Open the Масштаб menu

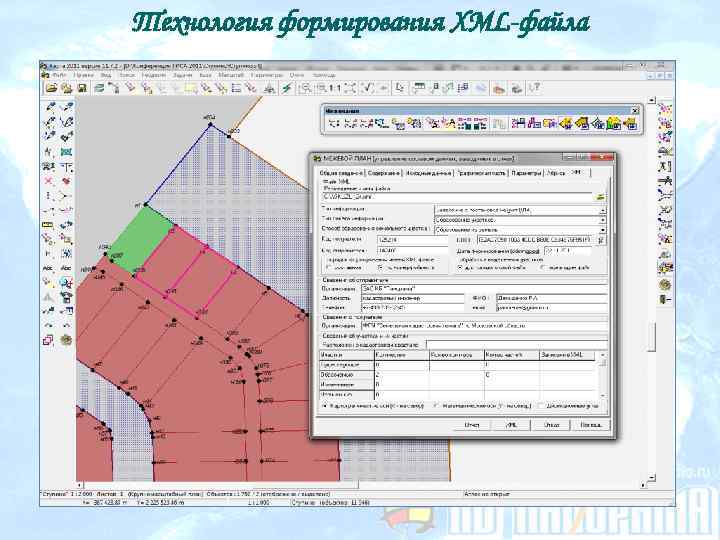[231, 75]
